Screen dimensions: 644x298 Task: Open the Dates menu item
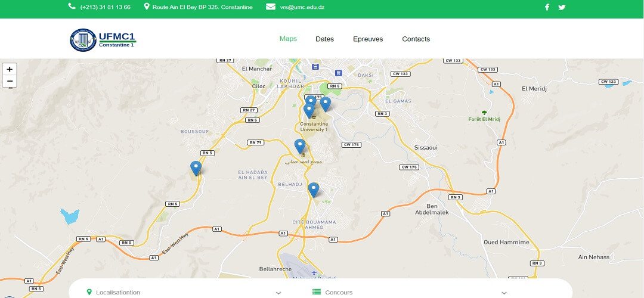[324, 39]
